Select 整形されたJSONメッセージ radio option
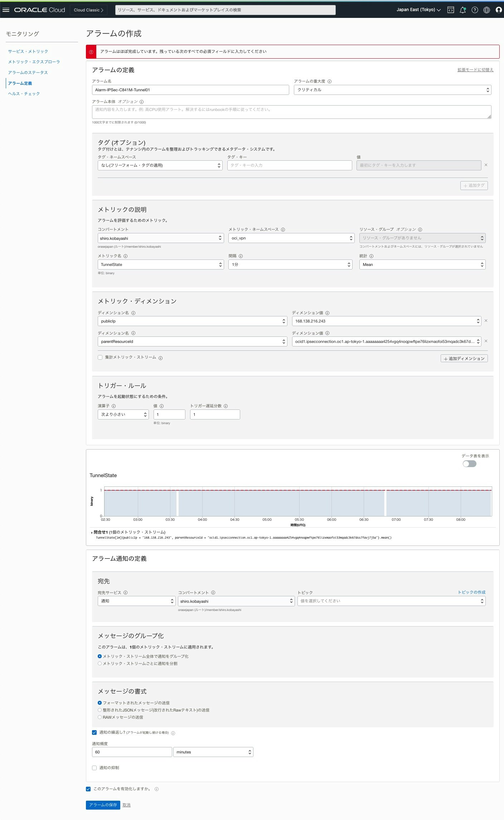This screenshot has height=820, width=504. (100, 710)
